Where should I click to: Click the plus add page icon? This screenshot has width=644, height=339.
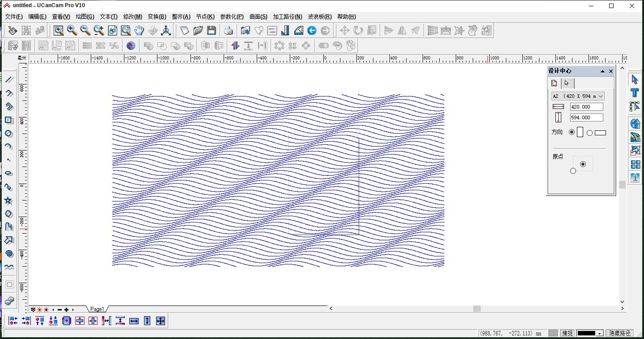tap(66, 310)
